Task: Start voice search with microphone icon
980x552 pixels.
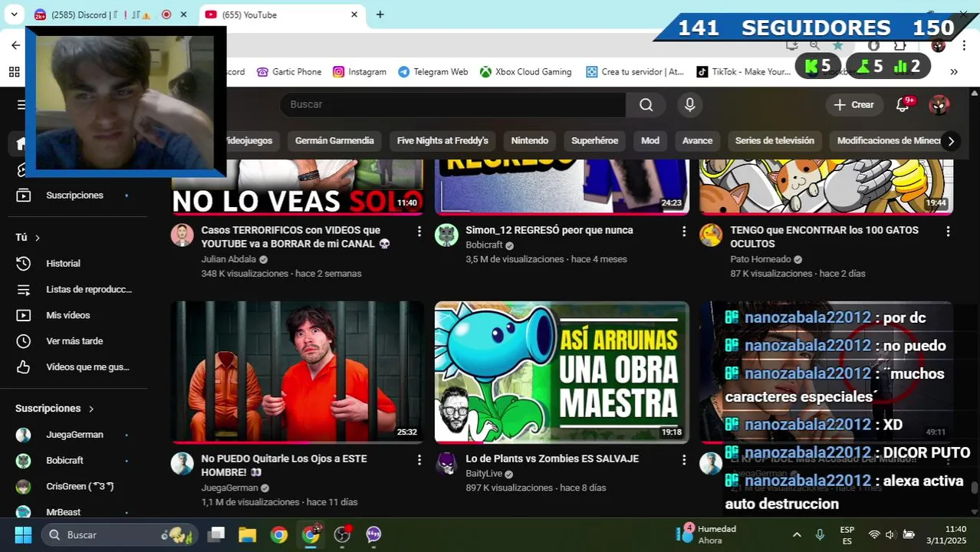Action: click(x=689, y=104)
